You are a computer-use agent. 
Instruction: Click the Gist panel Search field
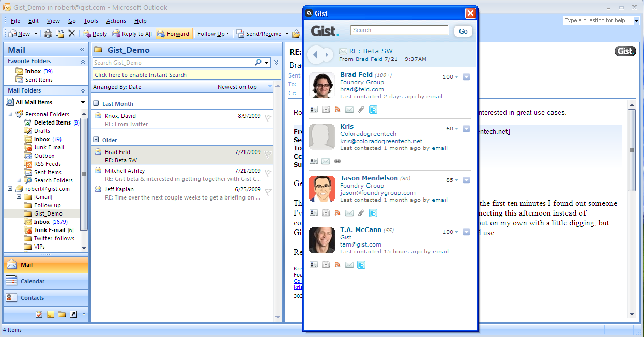pos(400,30)
